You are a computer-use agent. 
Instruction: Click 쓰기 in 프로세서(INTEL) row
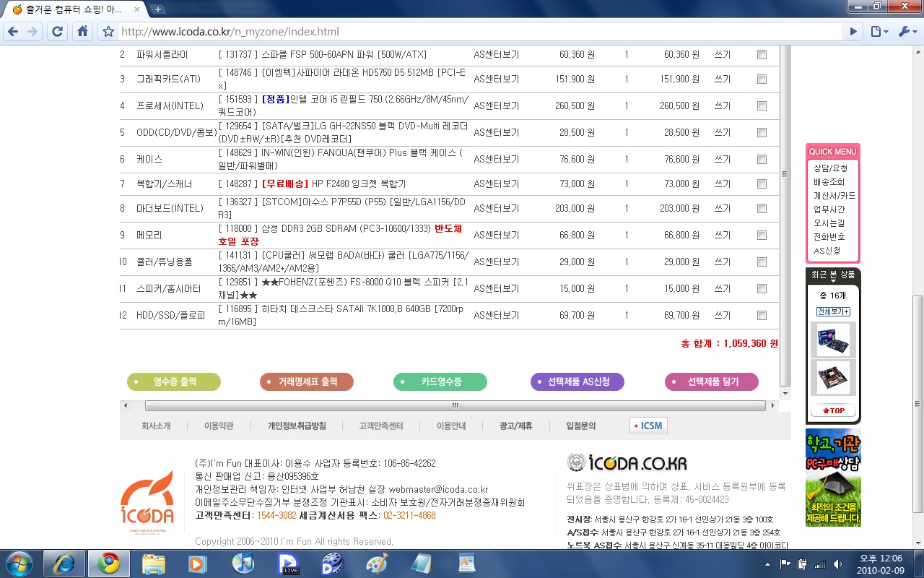click(722, 105)
